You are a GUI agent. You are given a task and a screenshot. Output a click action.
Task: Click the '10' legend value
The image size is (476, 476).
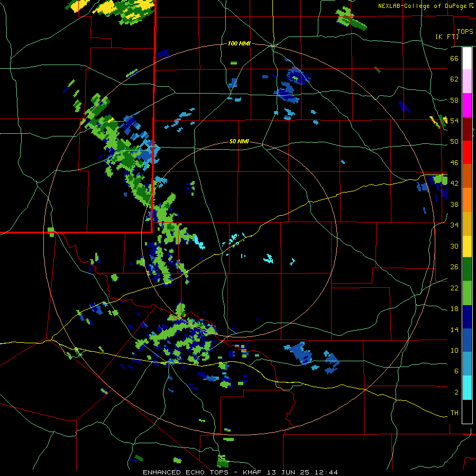click(x=454, y=351)
